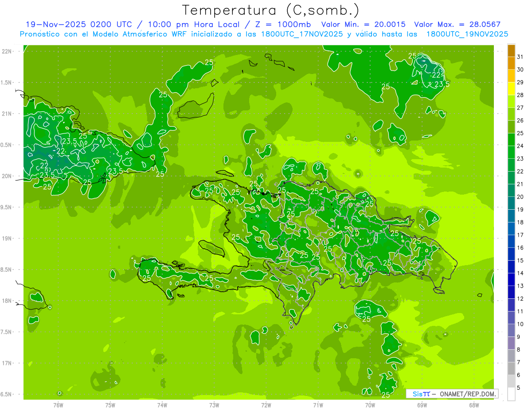Image resolution: width=532 pixels, height=411 pixels.
Task: Click the '19N' latitude label
Action: click(7, 238)
